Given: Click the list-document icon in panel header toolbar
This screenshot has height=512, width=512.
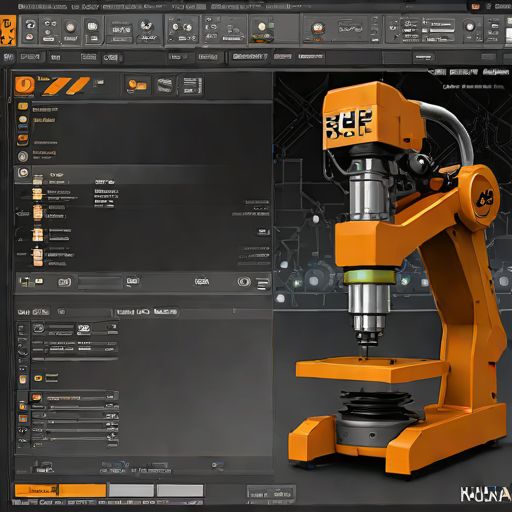Looking at the screenshot, I should [191, 86].
